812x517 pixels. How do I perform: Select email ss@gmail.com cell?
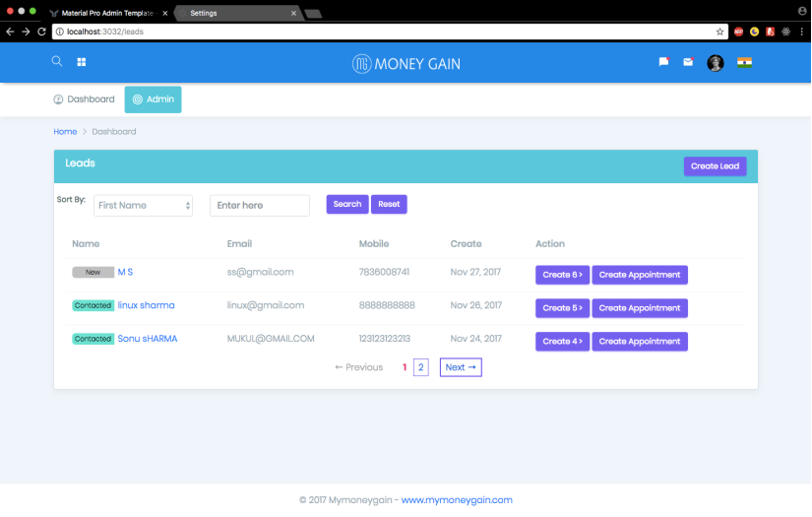pos(260,272)
